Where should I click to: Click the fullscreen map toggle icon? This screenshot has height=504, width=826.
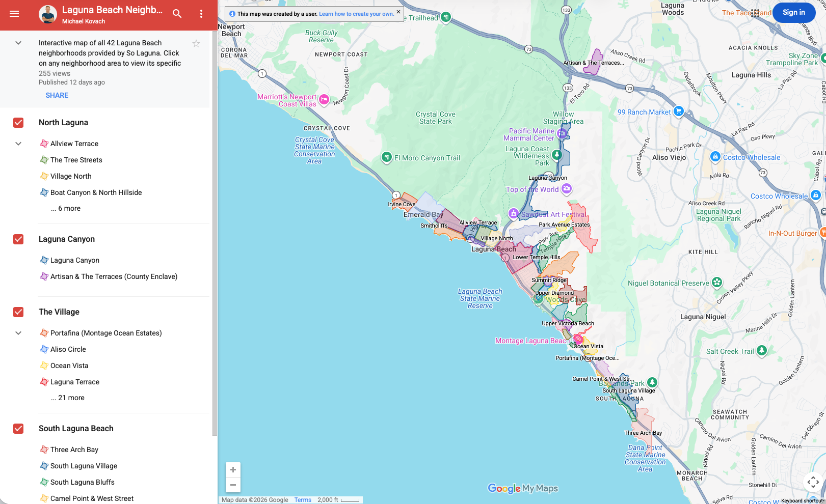coord(813,482)
